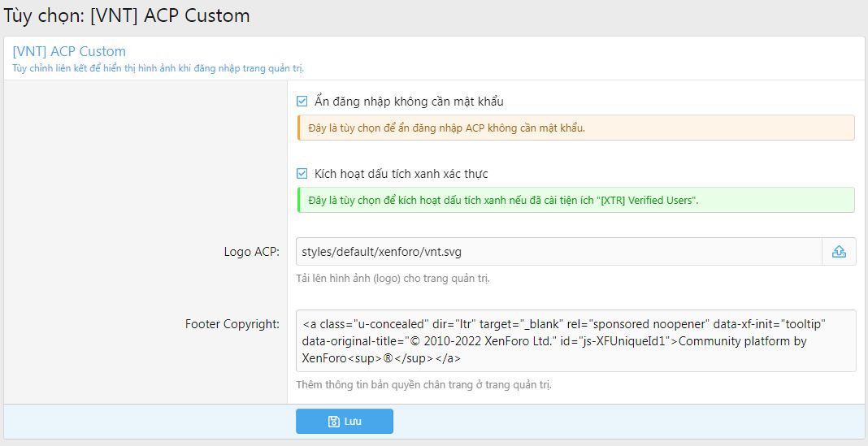Click the upload icon beside Logo ACP
868x446 pixels.
839,252
